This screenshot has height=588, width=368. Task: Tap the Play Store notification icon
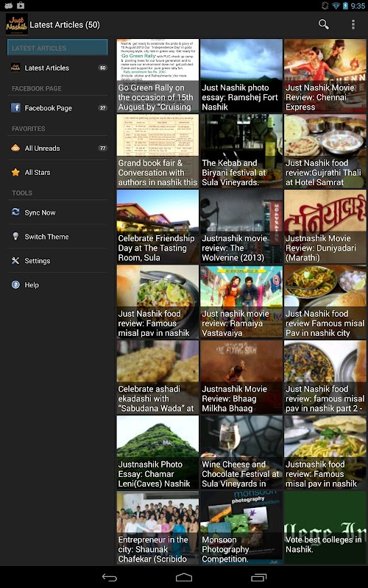coord(21,5)
